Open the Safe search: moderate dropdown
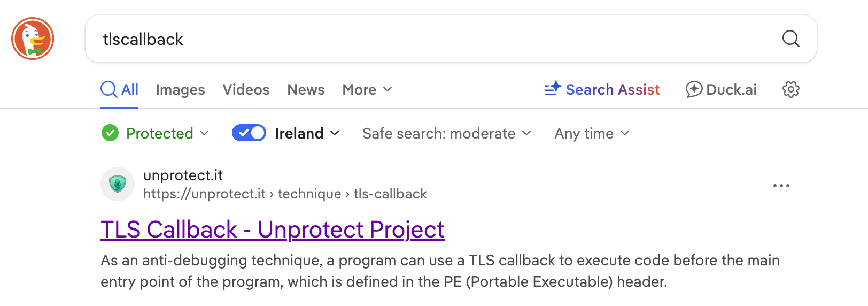This screenshot has width=868, height=306. pyautogui.click(x=446, y=133)
